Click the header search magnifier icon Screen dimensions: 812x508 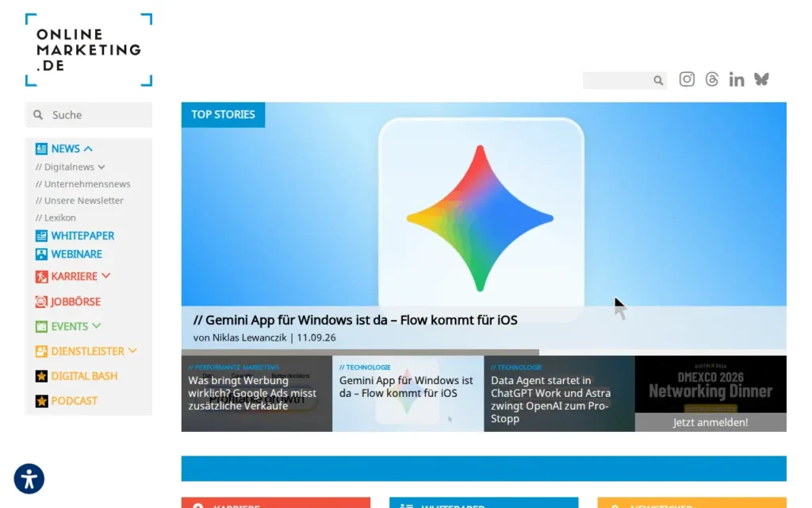point(658,80)
